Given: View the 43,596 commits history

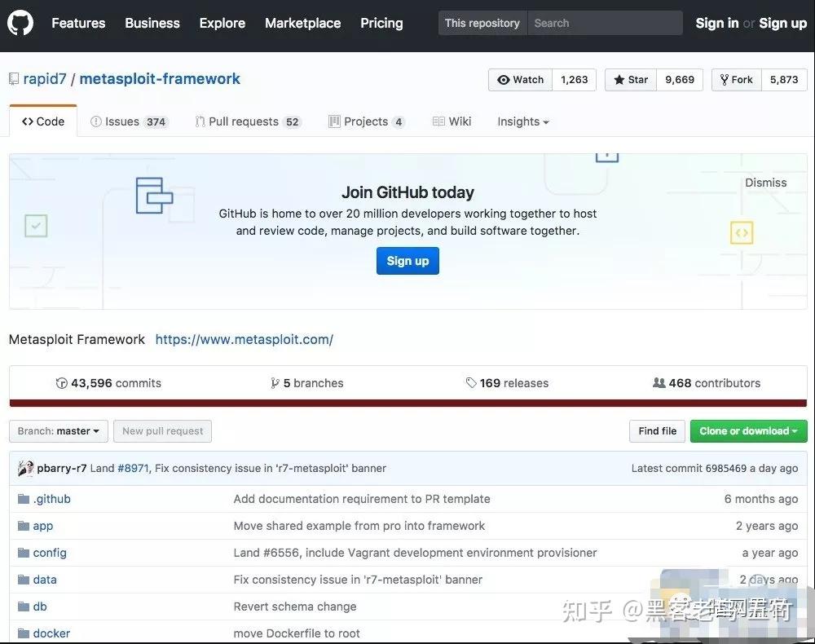Looking at the screenshot, I should click(x=108, y=383).
